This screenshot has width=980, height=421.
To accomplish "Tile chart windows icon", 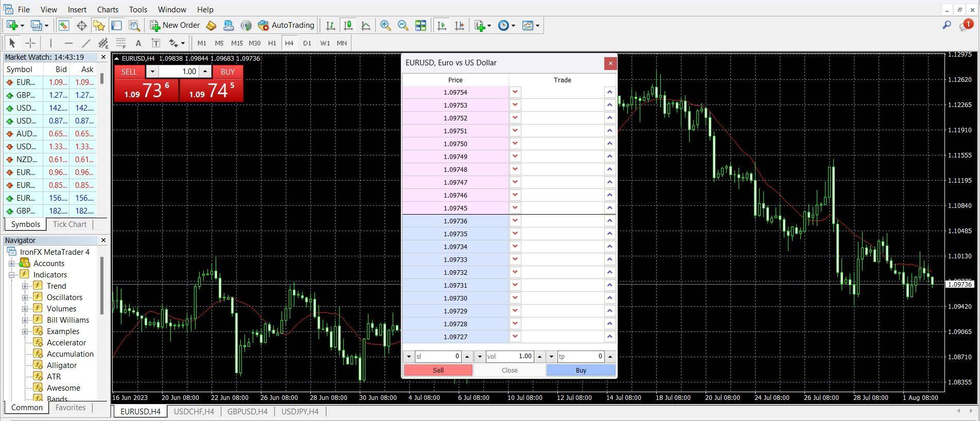I will point(421,25).
